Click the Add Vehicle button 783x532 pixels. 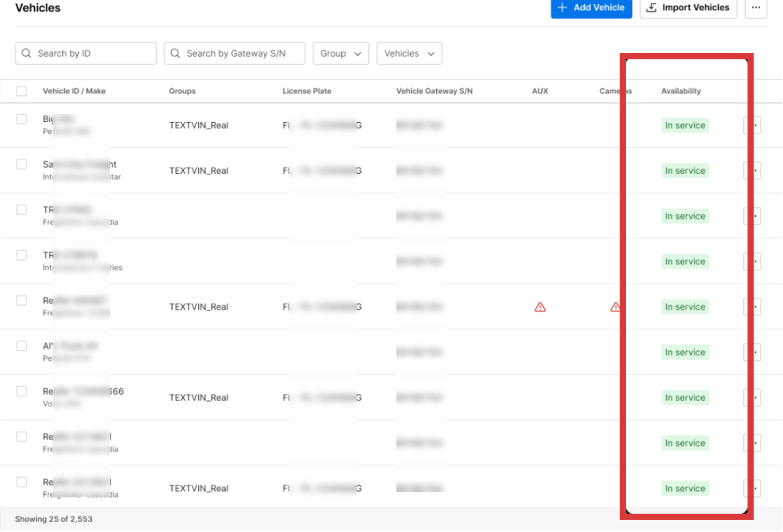click(x=591, y=8)
